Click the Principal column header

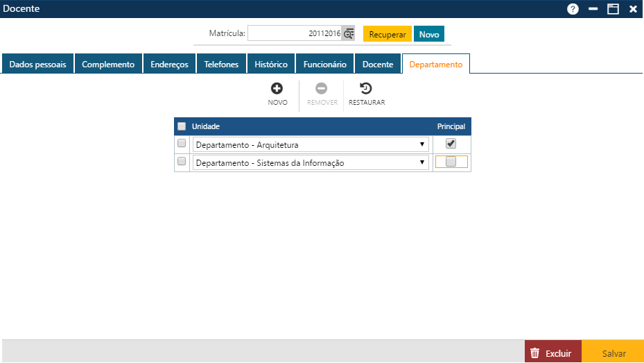click(x=451, y=126)
